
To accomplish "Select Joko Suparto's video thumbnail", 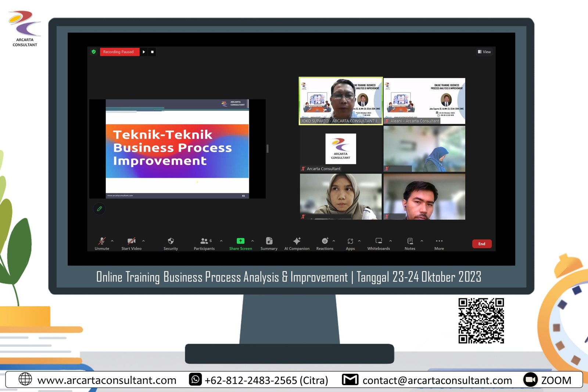I will (x=341, y=101).
